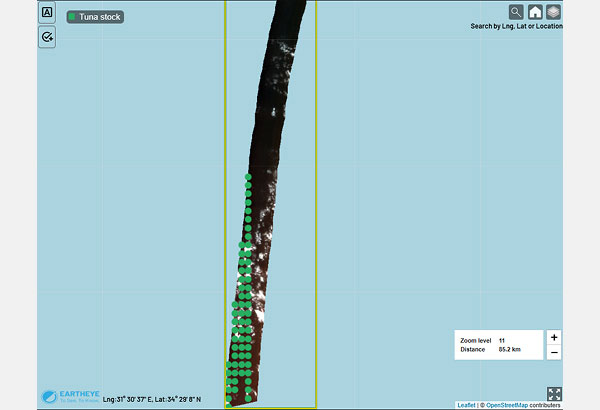Zoom out with the minus button
Image resolution: width=600 pixels, height=410 pixels.
554,352
